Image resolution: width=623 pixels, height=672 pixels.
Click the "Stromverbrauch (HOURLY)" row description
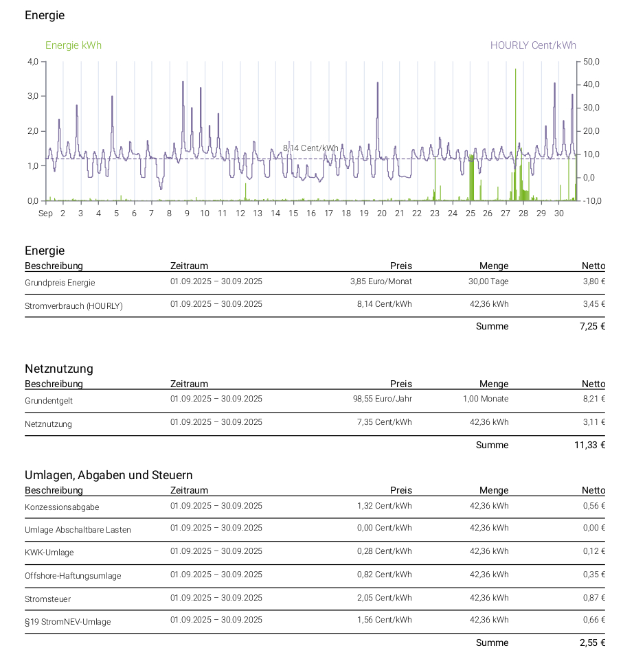[73, 306]
